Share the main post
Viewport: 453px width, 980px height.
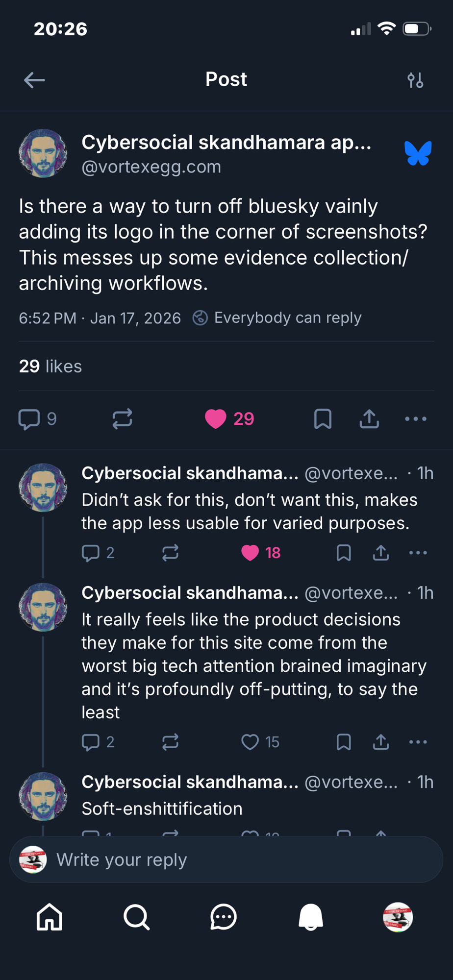click(369, 419)
